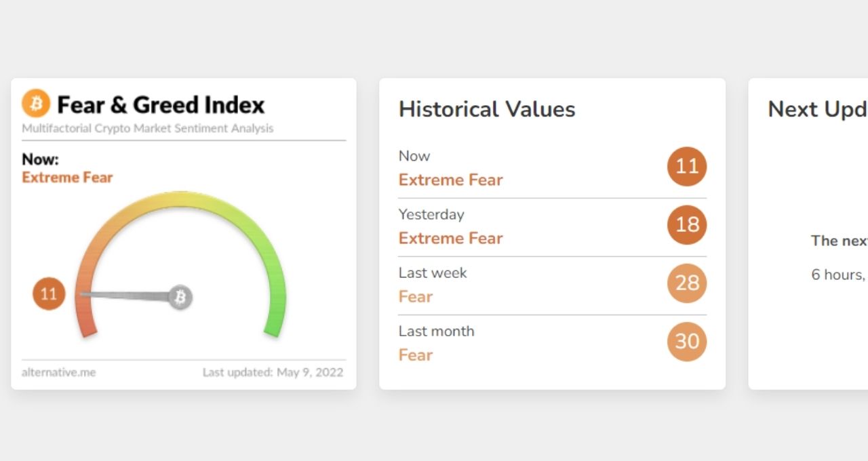Click the Multifactorial Crypto Market Sentiment subtitle

147,128
